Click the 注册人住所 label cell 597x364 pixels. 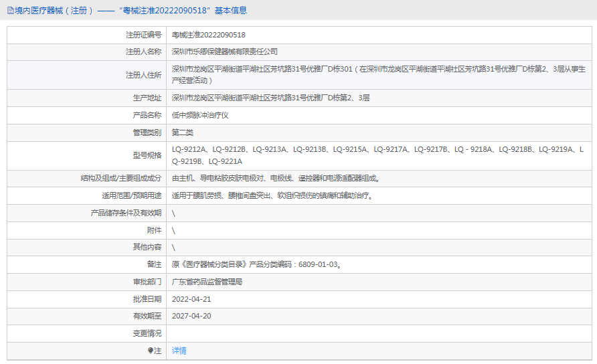point(87,75)
